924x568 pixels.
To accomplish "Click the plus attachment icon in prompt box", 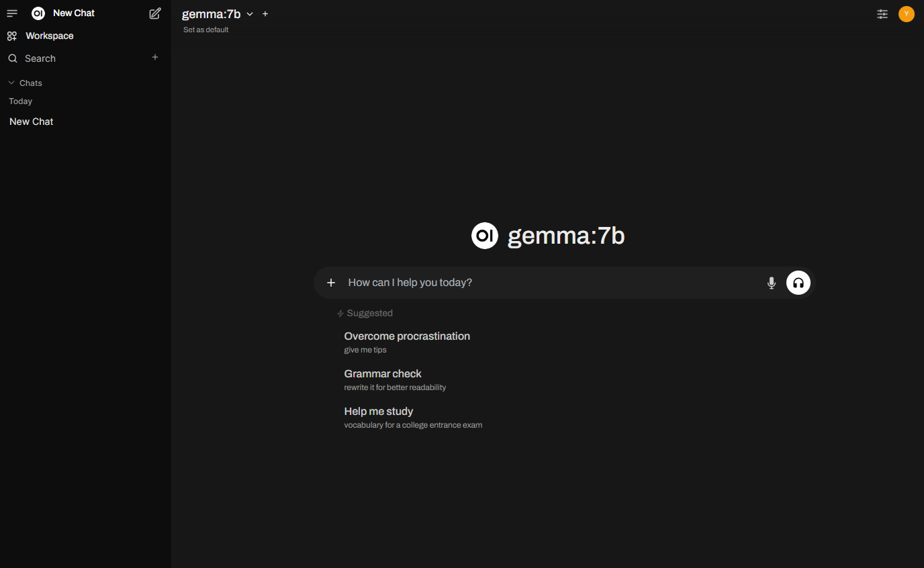I will click(x=330, y=283).
